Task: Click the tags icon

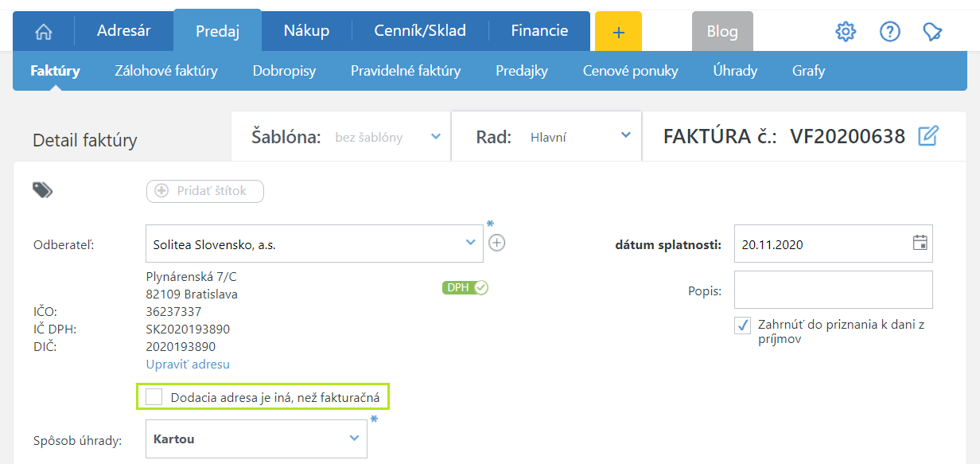Action: coord(43,189)
